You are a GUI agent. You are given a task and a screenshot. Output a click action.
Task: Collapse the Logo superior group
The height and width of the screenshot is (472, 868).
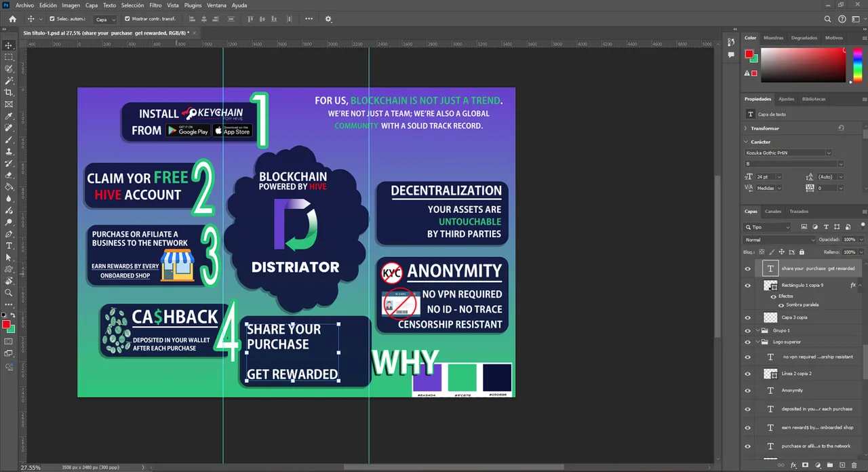click(x=759, y=342)
